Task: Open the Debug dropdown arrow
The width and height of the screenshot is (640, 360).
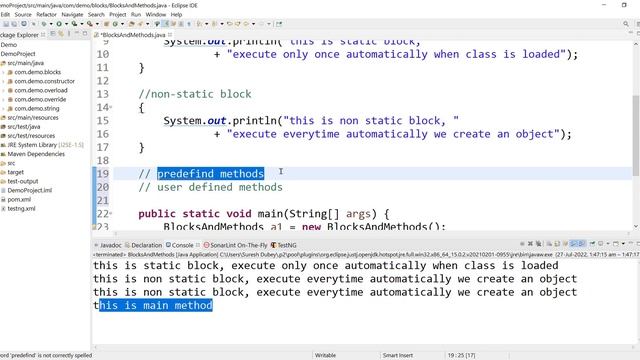Action: [51, 24]
